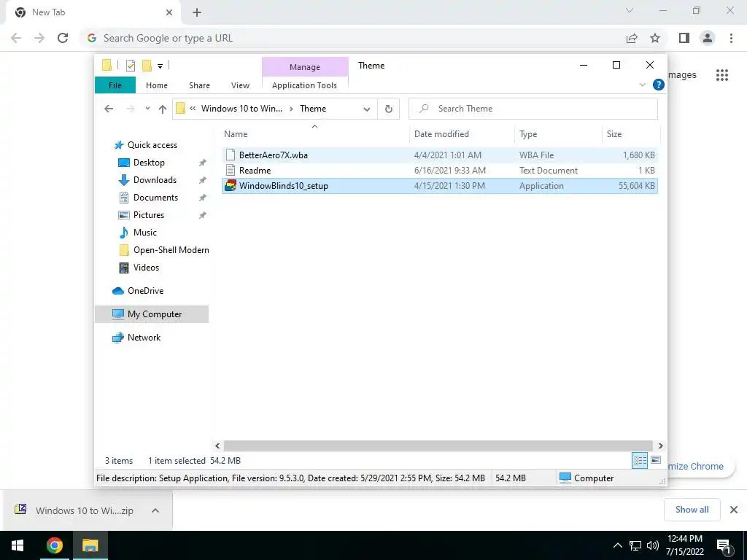Screen dimensions: 747x560
Task: Open Pictures in navigation pane
Action: (x=149, y=215)
